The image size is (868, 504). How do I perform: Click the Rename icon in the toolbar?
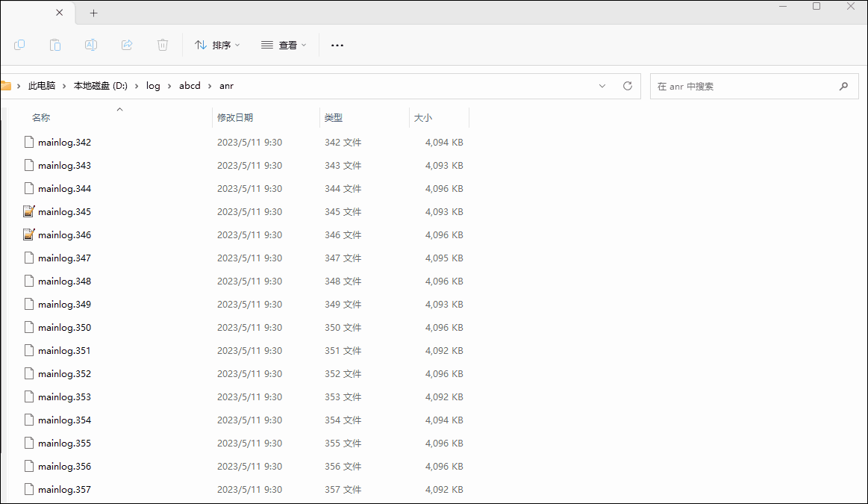tap(91, 45)
